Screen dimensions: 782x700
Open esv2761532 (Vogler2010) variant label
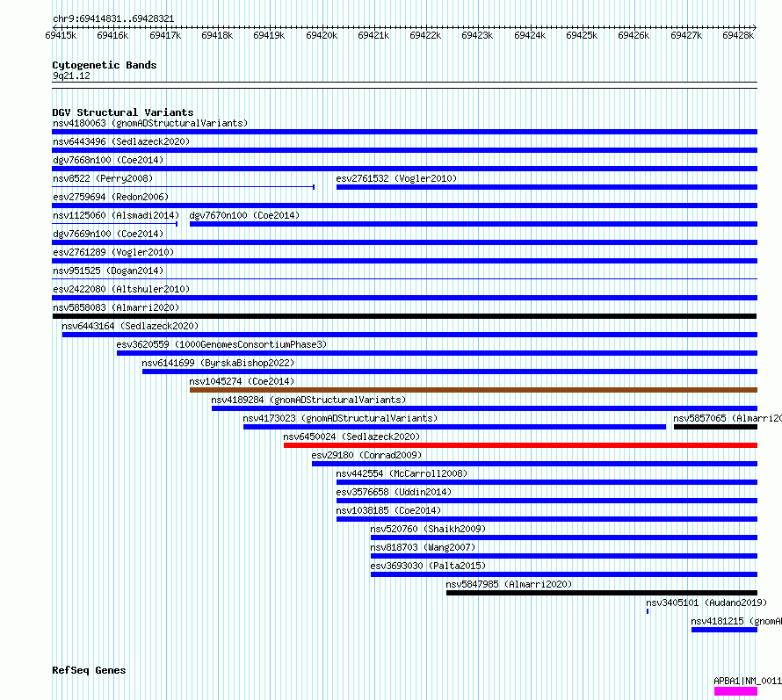tap(396, 178)
